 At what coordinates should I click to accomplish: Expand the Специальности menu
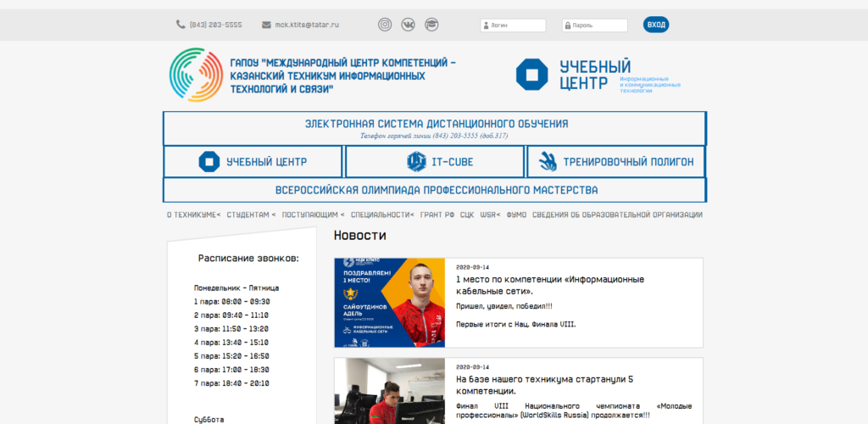(382, 215)
